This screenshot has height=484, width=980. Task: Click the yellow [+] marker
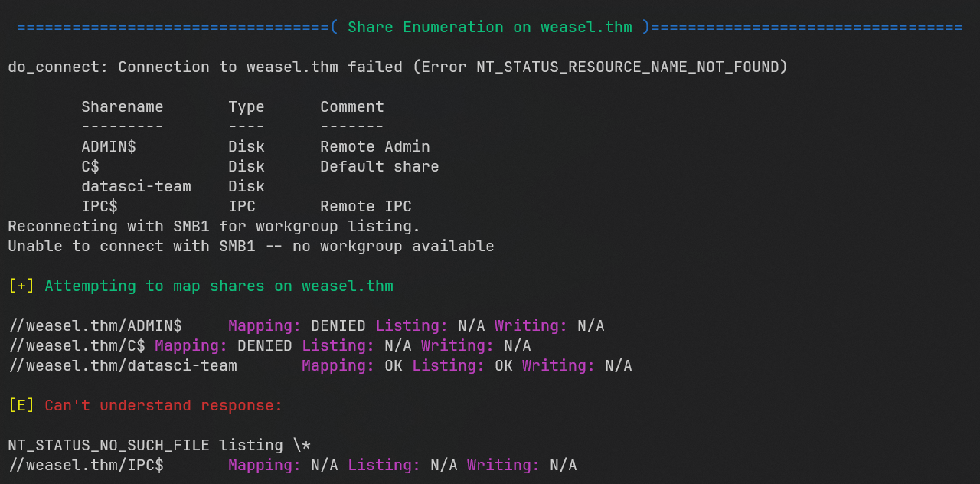[x=21, y=286]
